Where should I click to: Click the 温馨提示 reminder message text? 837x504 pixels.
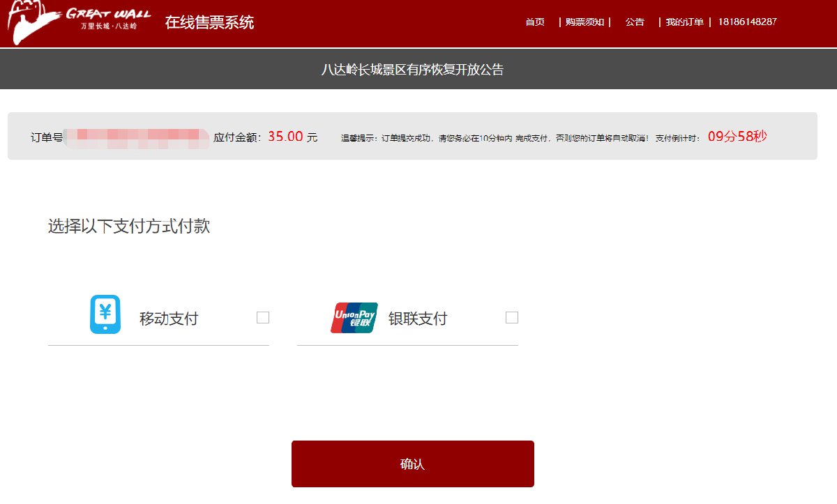[521, 138]
